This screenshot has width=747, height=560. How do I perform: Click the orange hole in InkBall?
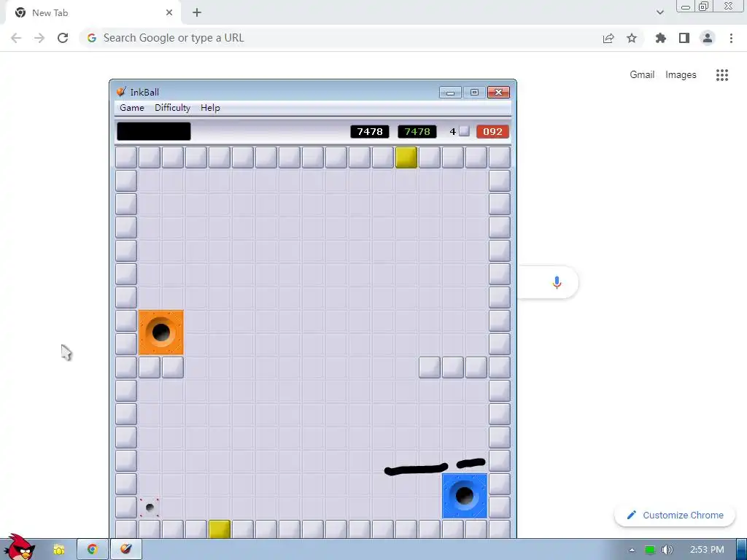pyautogui.click(x=161, y=332)
